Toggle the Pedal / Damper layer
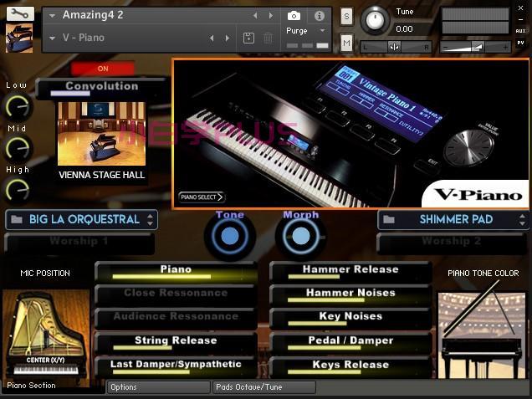The image size is (532, 399). pos(350,343)
